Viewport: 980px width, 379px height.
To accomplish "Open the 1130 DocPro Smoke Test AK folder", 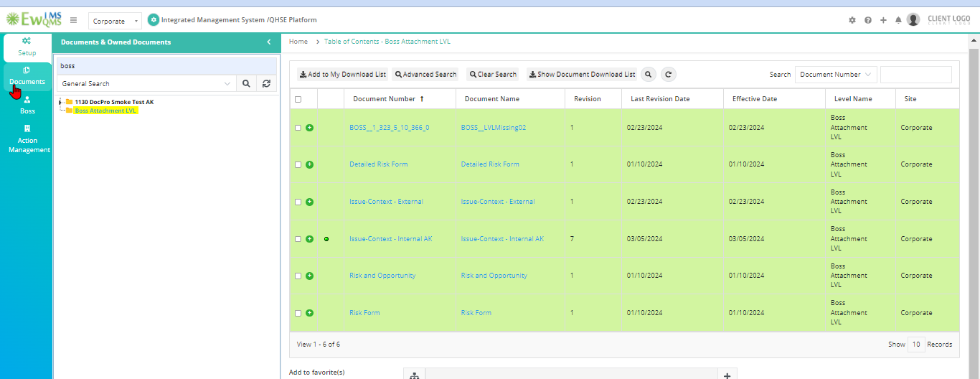I will [114, 102].
